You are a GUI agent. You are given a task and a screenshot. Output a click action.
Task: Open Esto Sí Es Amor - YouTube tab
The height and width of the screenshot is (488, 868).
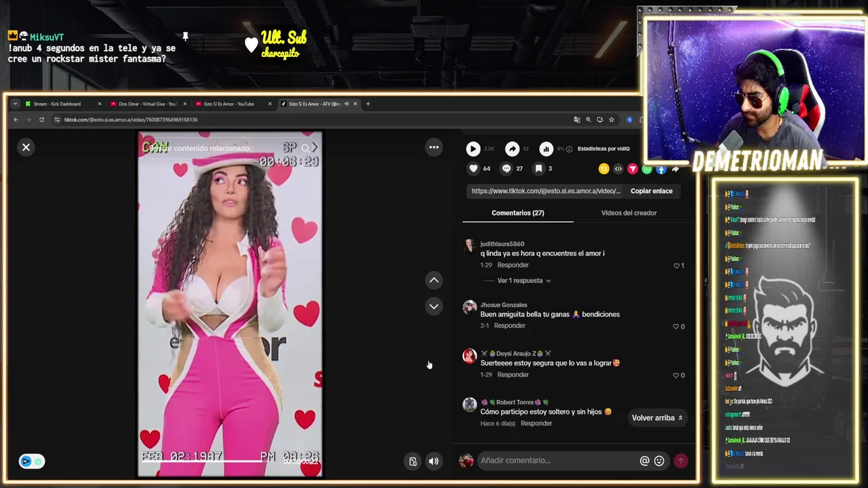point(229,104)
